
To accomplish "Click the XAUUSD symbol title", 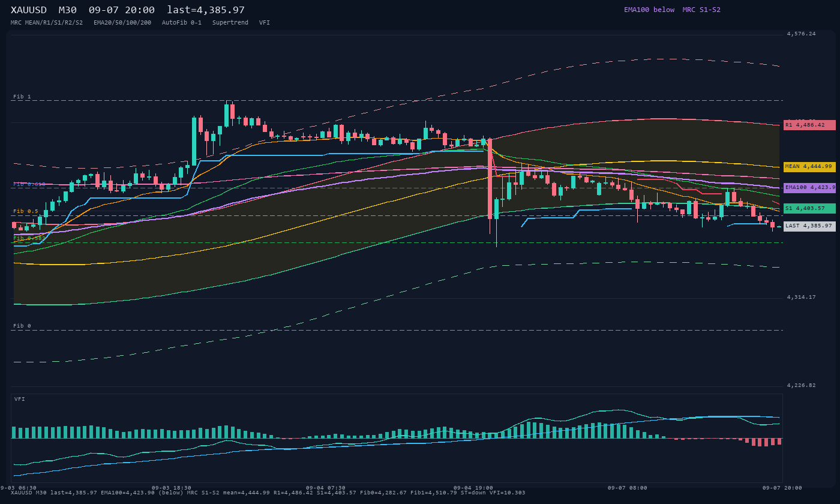I will click(29, 10).
